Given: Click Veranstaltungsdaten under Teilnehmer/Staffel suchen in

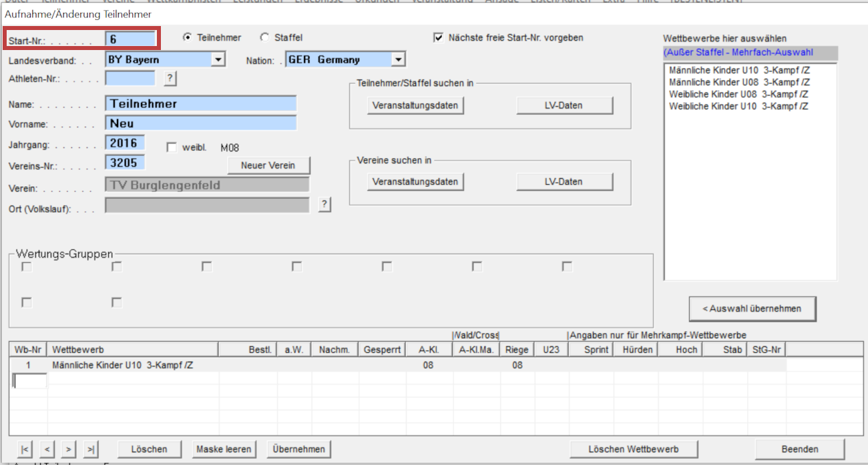Looking at the screenshot, I should coord(415,105).
